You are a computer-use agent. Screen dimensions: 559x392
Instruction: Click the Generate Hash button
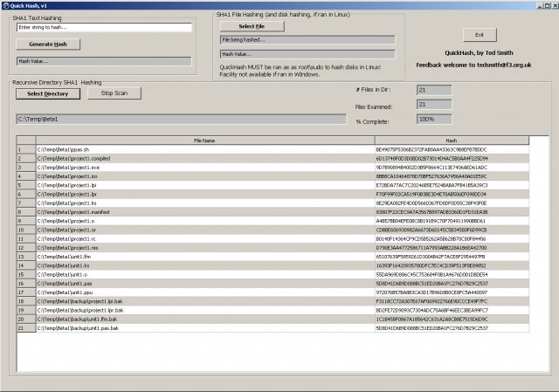point(48,45)
